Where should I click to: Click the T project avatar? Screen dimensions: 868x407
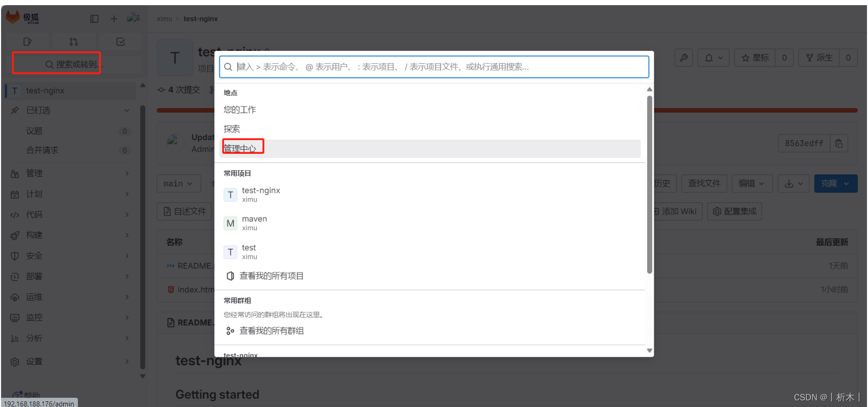point(175,58)
